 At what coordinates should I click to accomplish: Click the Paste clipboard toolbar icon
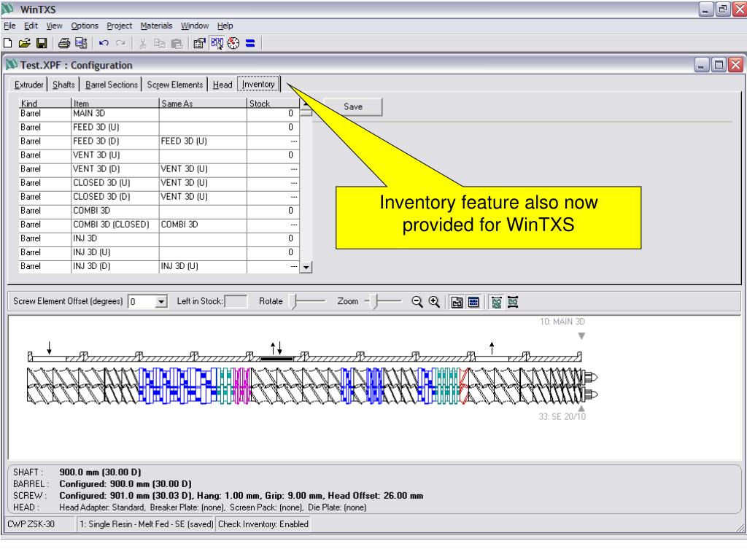coord(177,43)
